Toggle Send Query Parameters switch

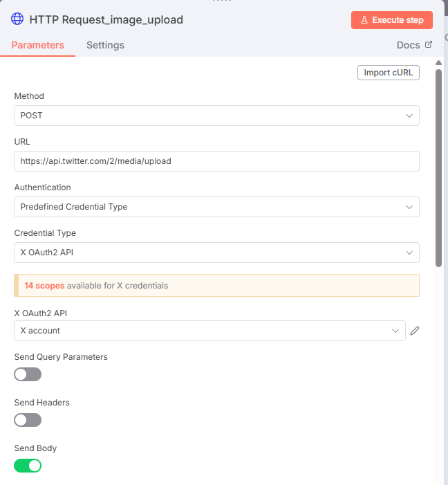click(x=28, y=374)
